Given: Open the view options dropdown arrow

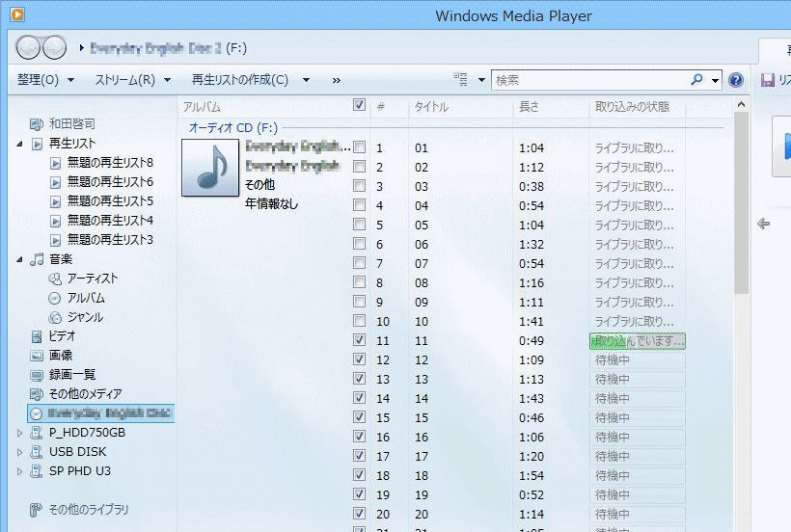Looking at the screenshot, I should tap(481, 80).
